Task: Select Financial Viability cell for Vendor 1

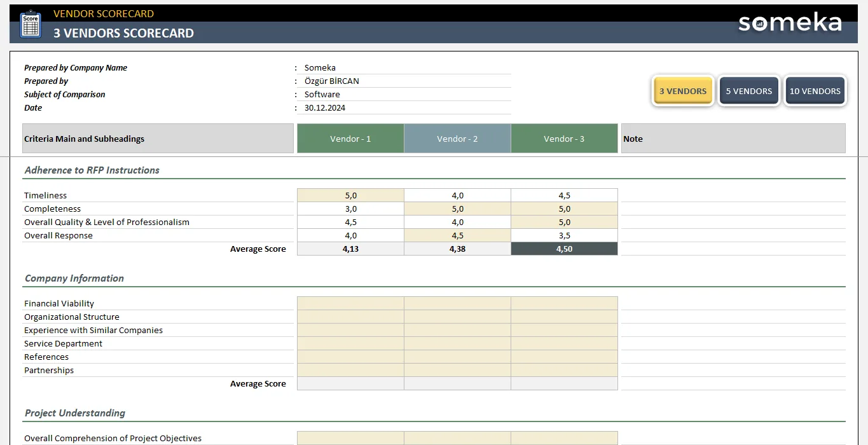Action: (x=350, y=303)
